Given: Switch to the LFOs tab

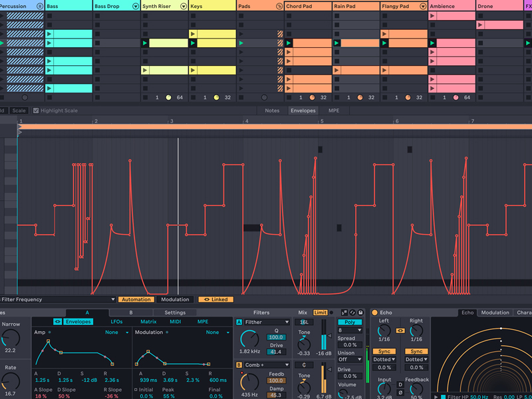Looking at the screenshot, I should pyautogui.click(x=116, y=322).
